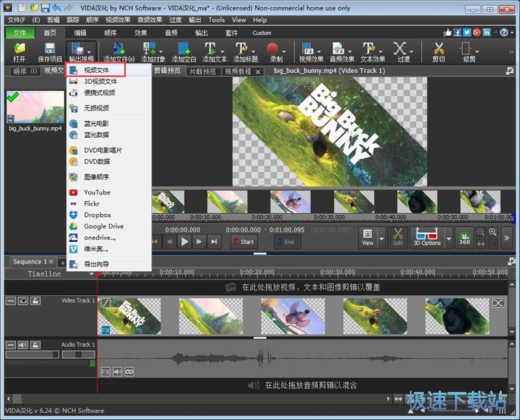Collapse Audio Track 1 minus button
520x420 pixels.
tap(11, 345)
